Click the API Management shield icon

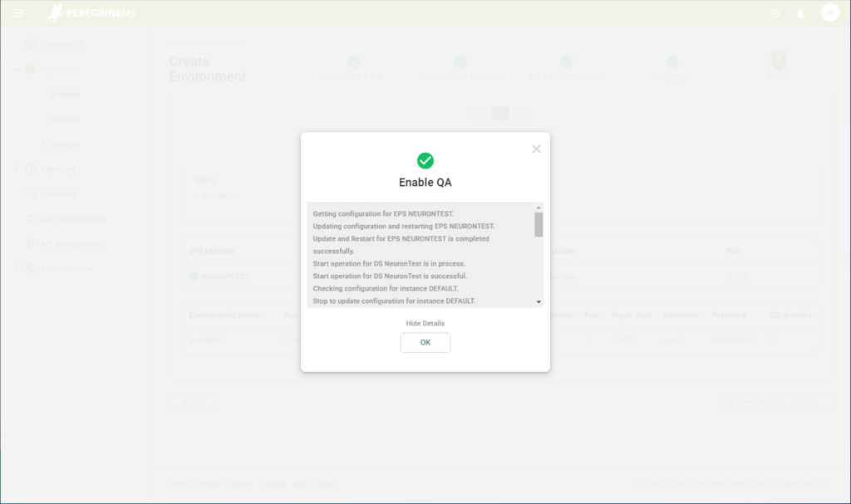pyautogui.click(x=32, y=243)
